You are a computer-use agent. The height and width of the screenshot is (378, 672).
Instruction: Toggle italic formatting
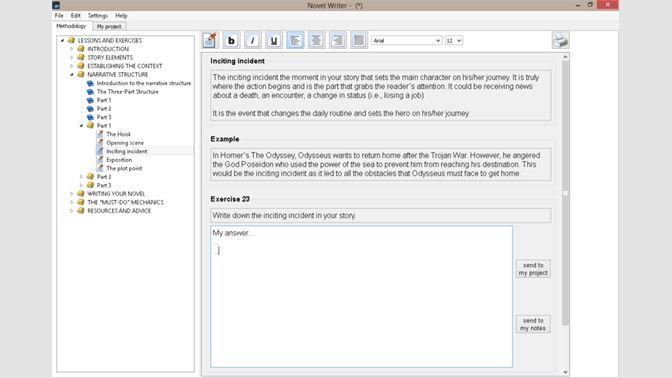[x=252, y=40]
